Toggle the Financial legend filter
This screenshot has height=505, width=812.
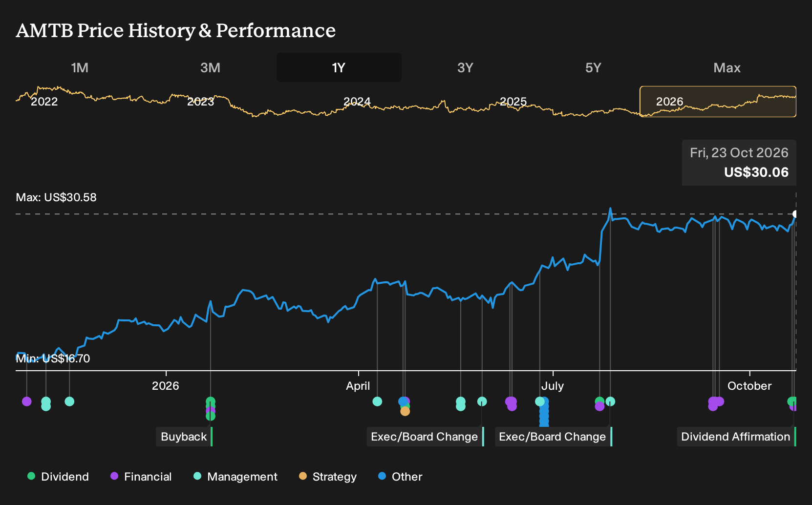pyautogui.click(x=141, y=477)
